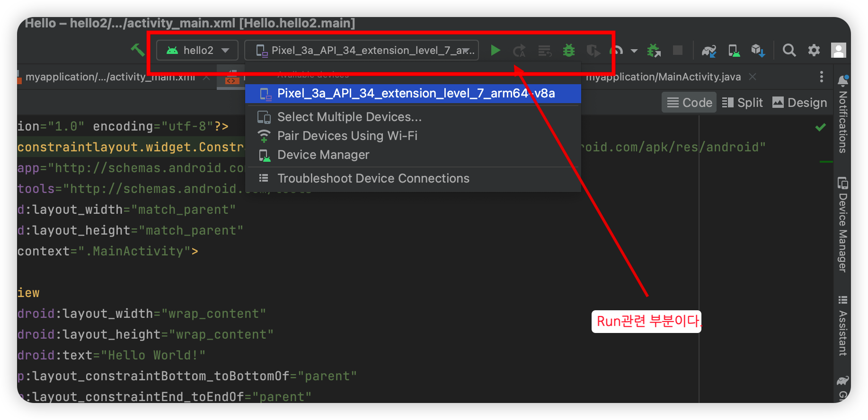
Task: Click the Run with Coverage shield icon
Action: [x=593, y=51]
